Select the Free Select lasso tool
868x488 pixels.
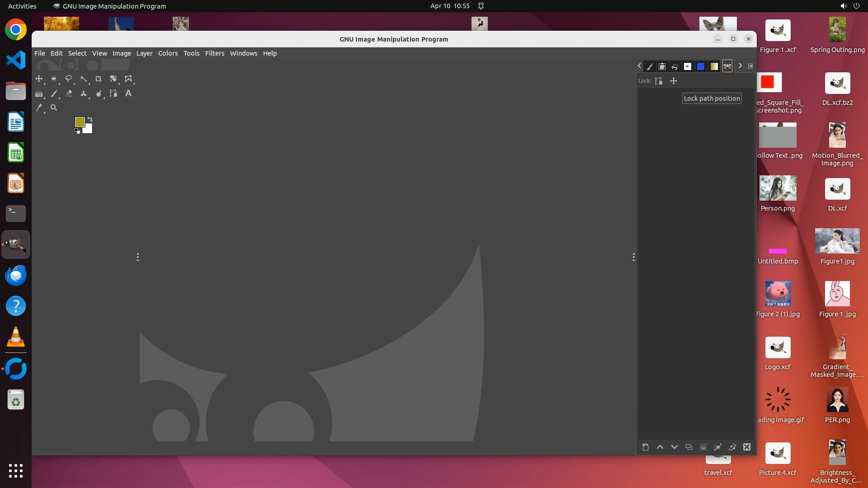pos(69,79)
